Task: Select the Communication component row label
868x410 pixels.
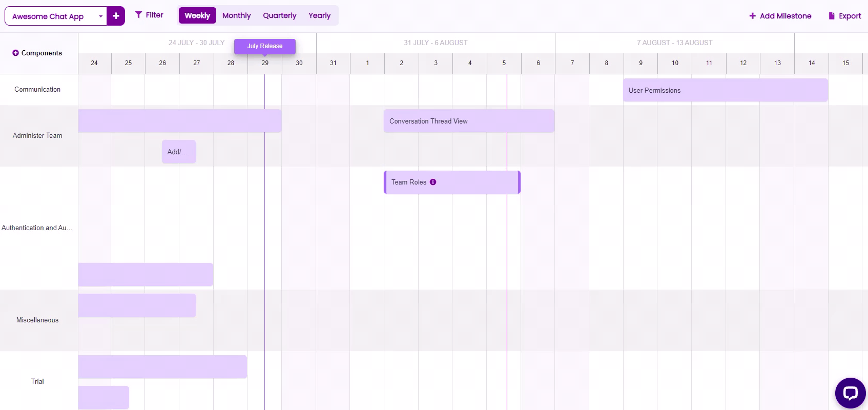Action: click(x=37, y=89)
